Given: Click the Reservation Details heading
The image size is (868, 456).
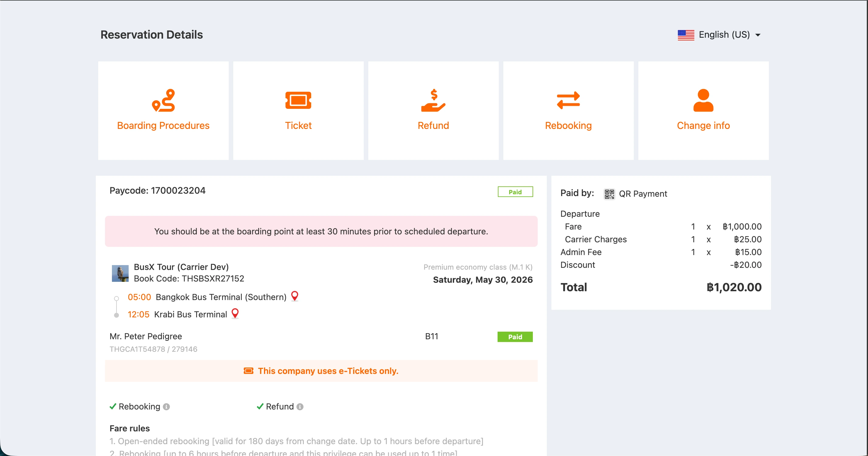Looking at the screenshot, I should [x=151, y=35].
